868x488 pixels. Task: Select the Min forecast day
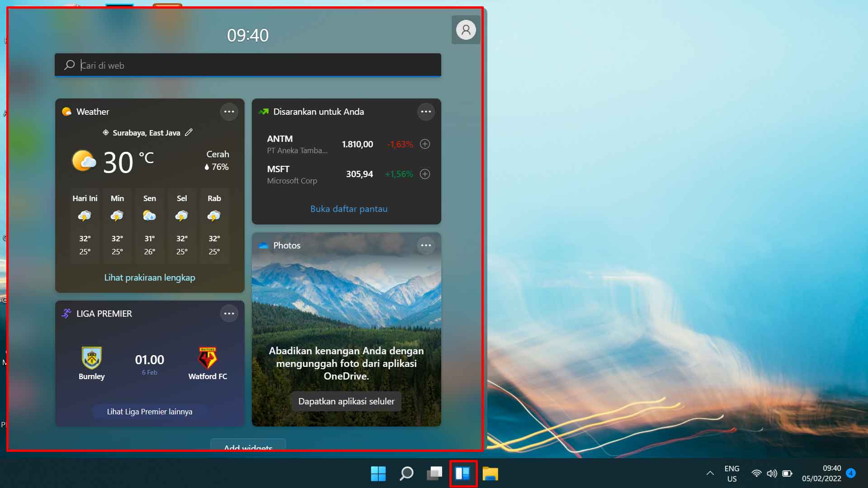[117, 225]
